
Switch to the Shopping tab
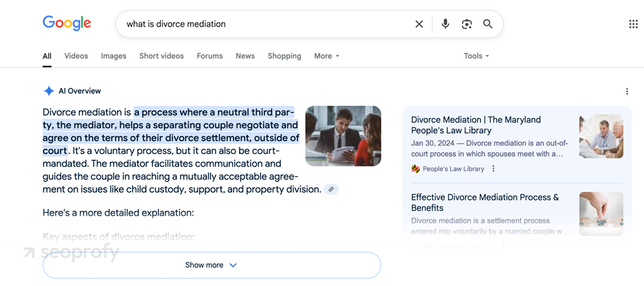(x=284, y=56)
